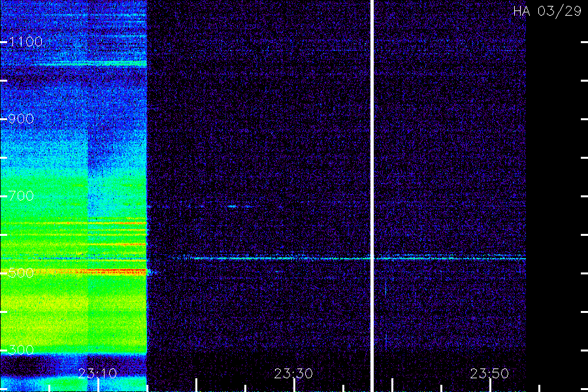Screen dimensions: 588x392
Task: Click the white vertical time marker line
Action: click(372, 196)
